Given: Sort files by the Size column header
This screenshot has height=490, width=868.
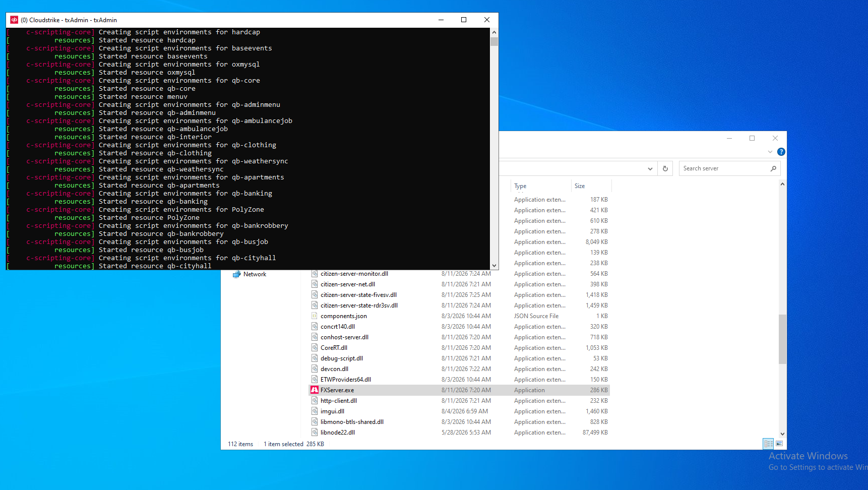Looking at the screenshot, I should click(x=591, y=186).
